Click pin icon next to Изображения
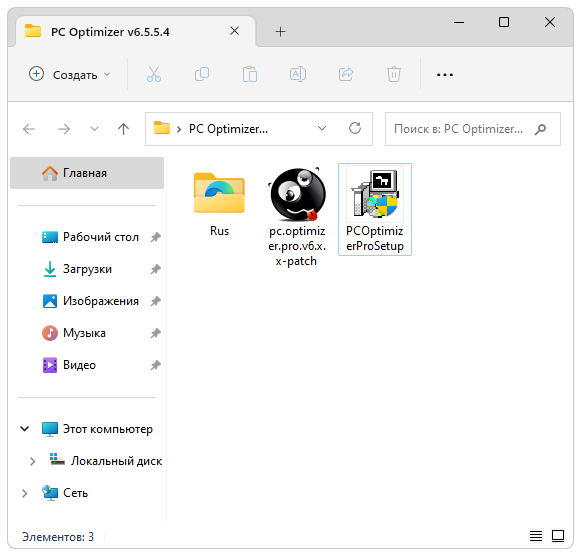577x555 pixels. pos(156,301)
